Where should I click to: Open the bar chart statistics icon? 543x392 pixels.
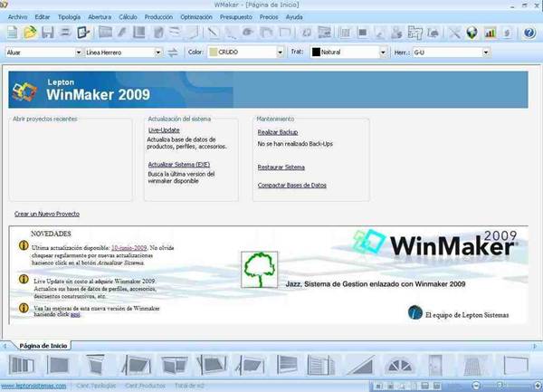(x=490, y=33)
